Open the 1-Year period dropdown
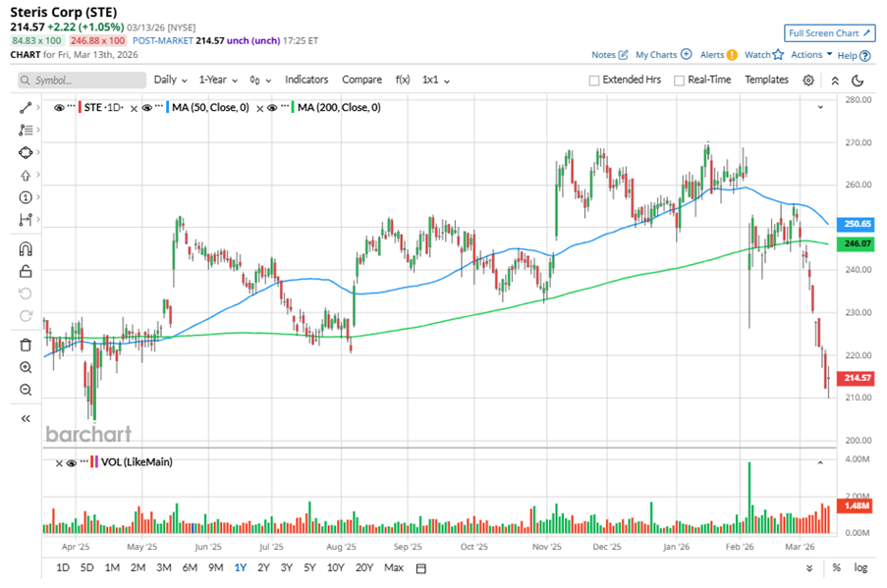887x588 pixels. click(x=218, y=80)
